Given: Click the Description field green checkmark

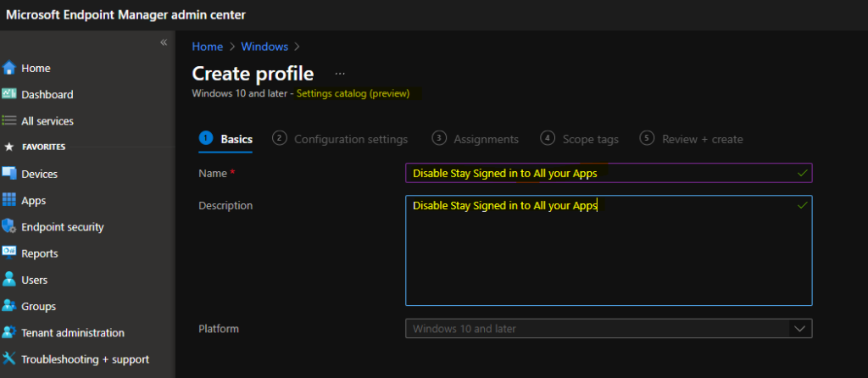Looking at the screenshot, I should [802, 205].
